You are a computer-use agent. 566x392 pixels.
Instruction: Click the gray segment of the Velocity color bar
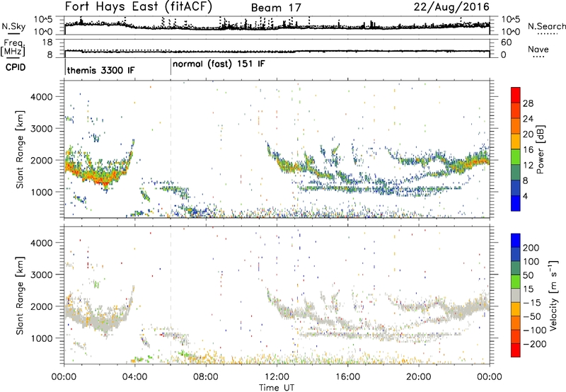[516, 295]
